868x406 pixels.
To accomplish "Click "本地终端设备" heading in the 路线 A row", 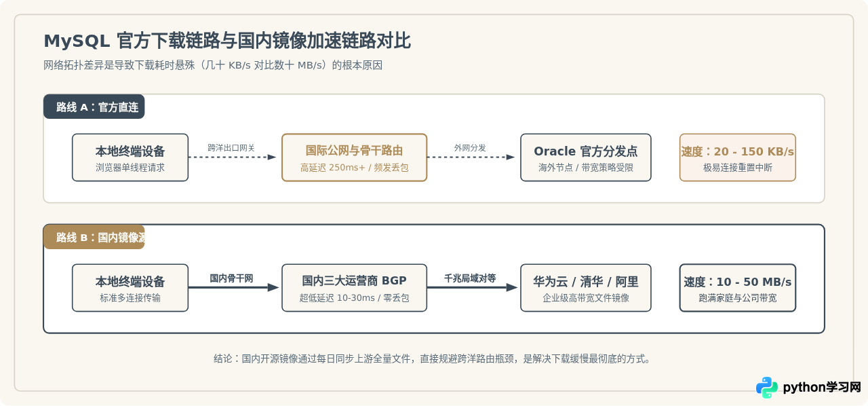I will [x=130, y=151].
